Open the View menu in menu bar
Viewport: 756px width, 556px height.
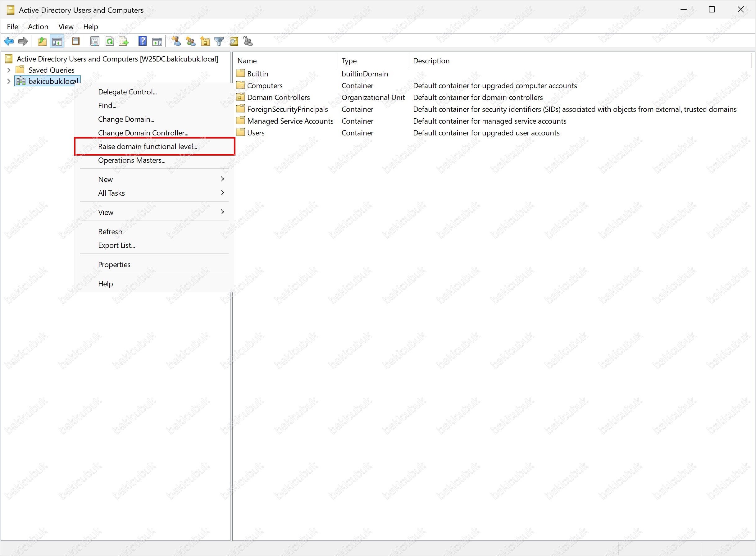[x=66, y=27]
